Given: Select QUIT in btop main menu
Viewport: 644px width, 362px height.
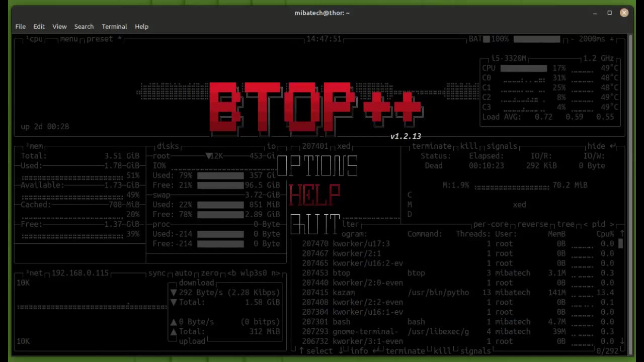Looking at the screenshot, I should click(x=315, y=224).
